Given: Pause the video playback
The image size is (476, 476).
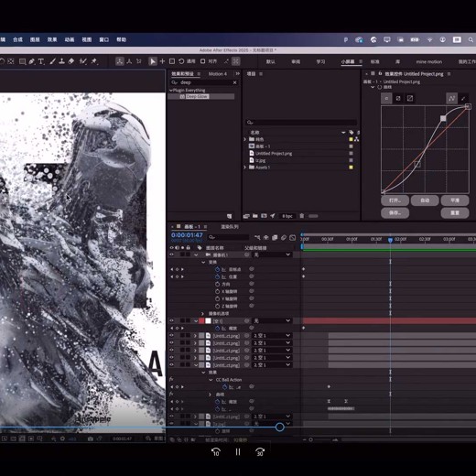Looking at the screenshot, I should point(238,451).
